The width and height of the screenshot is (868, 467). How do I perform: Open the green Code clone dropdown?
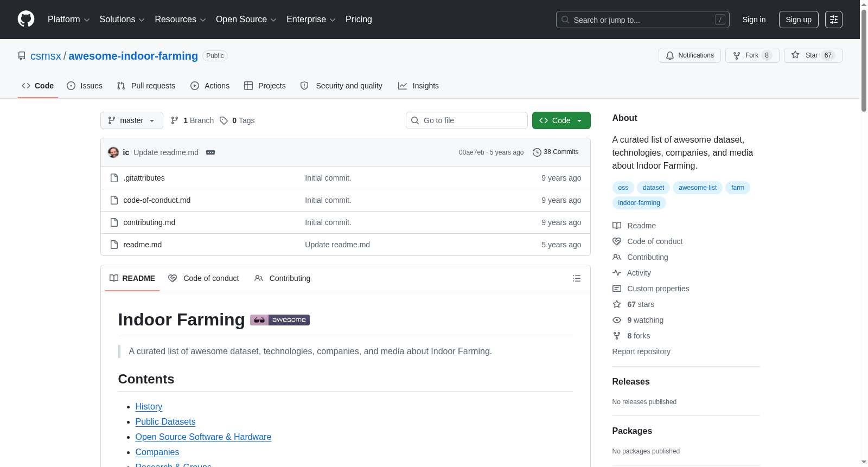[561, 120]
